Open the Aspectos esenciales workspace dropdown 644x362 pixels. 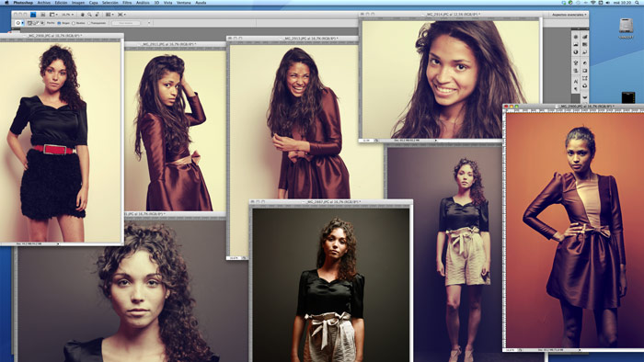point(569,15)
